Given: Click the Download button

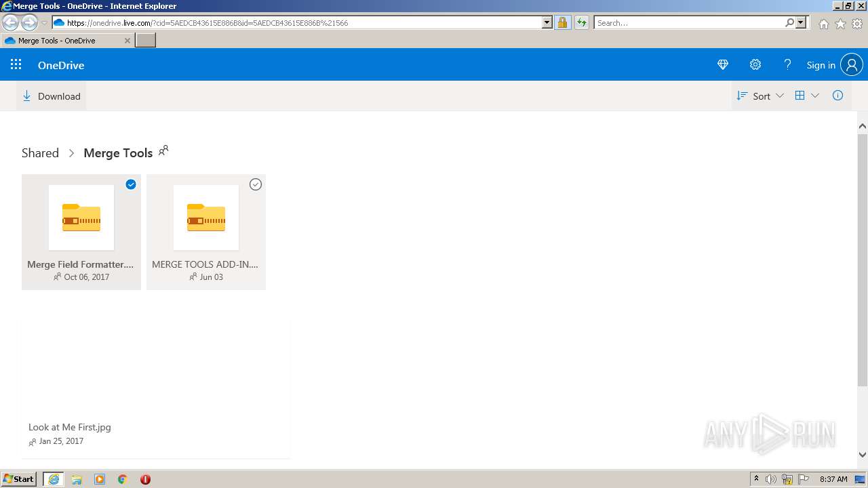Looking at the screenshot, I should [x=52, y=96].
